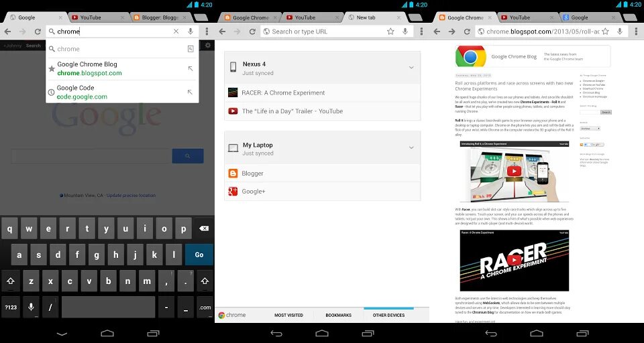
Task: Tap the chrome.blogspot.com address bar
Action: pos(542,31)
